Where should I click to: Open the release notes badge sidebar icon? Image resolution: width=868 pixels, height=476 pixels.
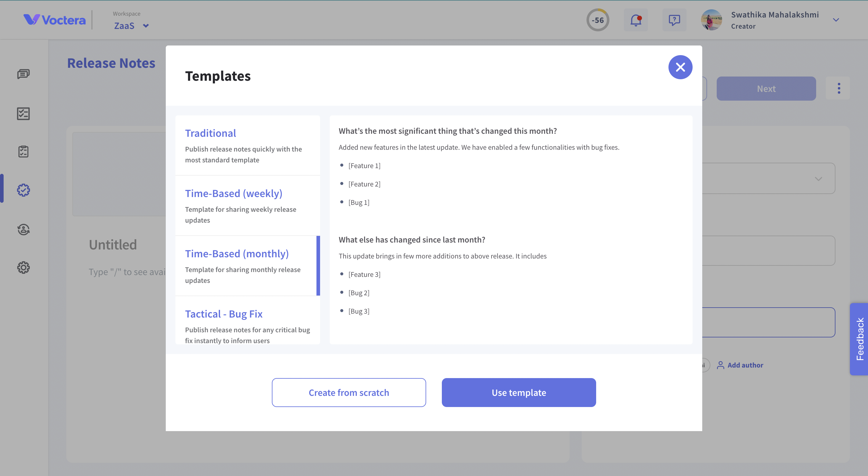click(x=23, y=190)
